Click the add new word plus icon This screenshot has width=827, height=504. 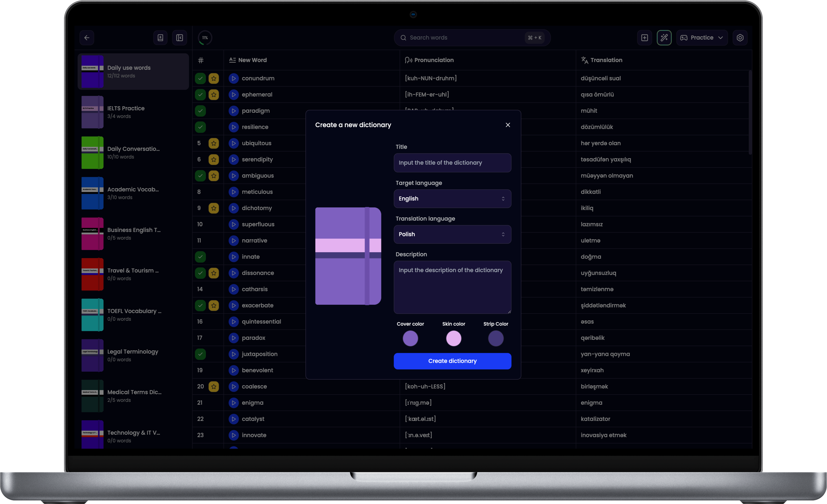[x=644, y=38]
